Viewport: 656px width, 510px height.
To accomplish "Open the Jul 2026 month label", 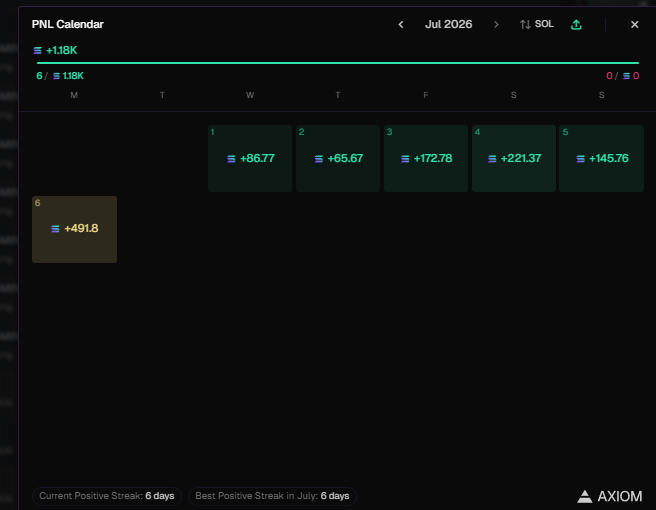I will (448, 24).
